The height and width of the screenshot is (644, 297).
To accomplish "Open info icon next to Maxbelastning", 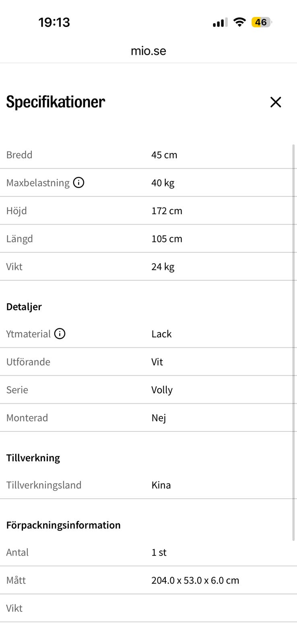I will click(x=79, y=183).
